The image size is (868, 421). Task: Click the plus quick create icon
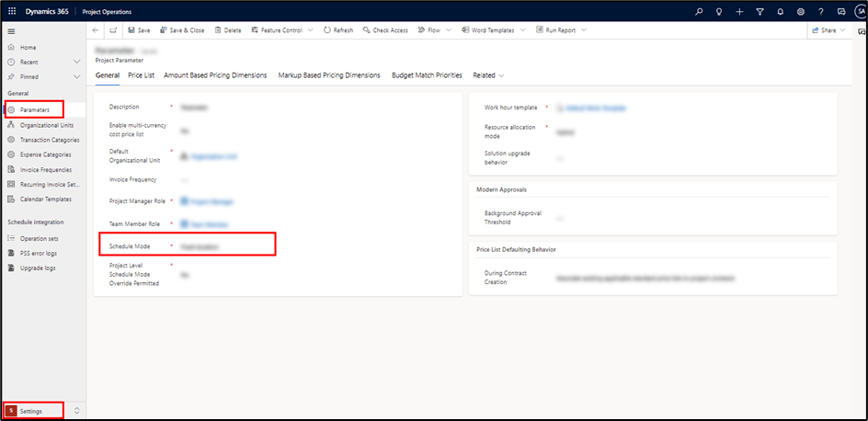[739, 12]
